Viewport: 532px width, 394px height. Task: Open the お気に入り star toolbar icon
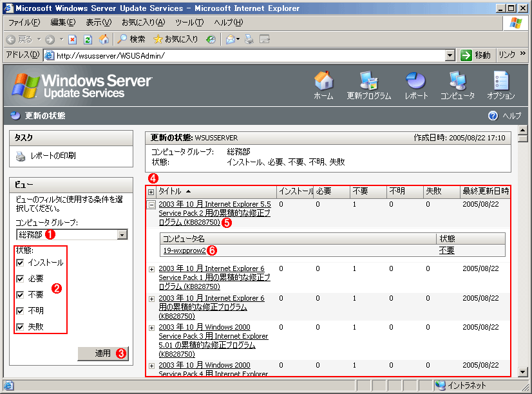[x=158, y=39]
